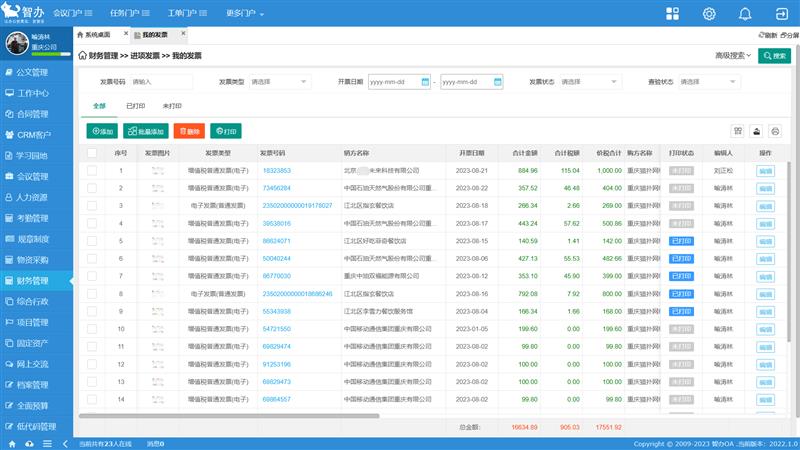Check the select-all checkbox in table header
Screen dimensions: 800x450
pos(92,153)
